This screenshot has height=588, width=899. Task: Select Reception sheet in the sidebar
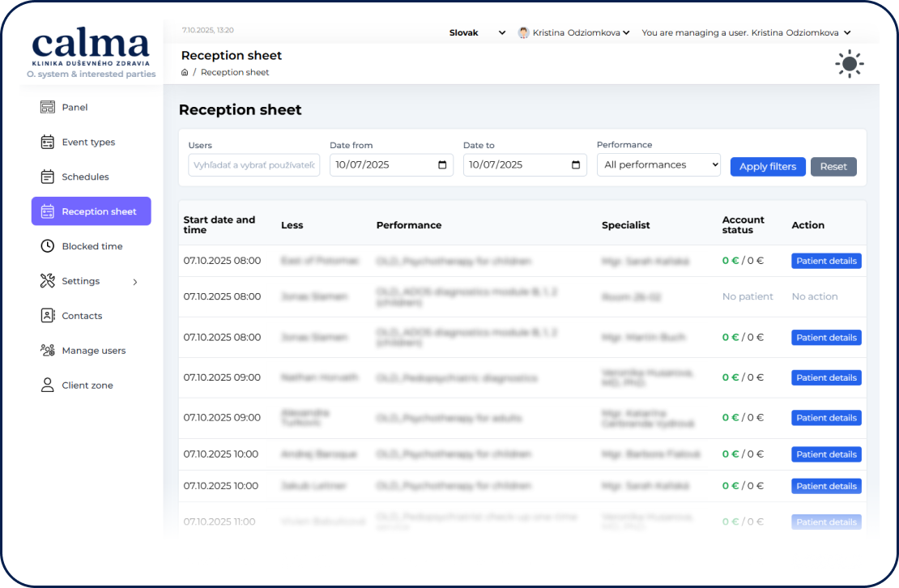[x=92, y=211]
